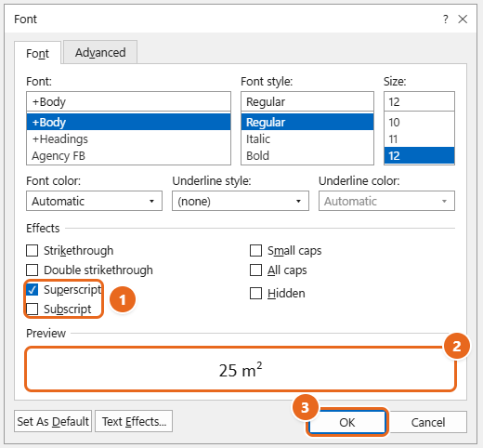The height and width of the screenshot is (448, 483).
Task: Select Italic font style
Action: (307, 138)
